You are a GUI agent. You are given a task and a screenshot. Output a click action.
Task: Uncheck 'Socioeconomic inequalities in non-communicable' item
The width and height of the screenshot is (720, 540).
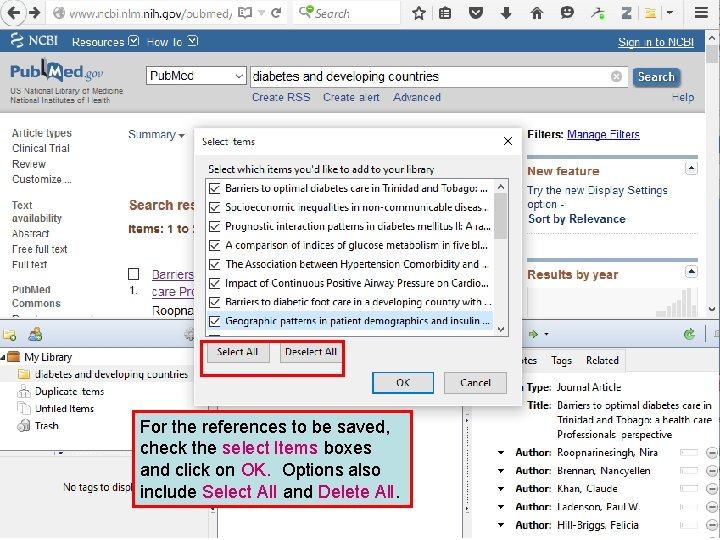[x=214, y=208]
